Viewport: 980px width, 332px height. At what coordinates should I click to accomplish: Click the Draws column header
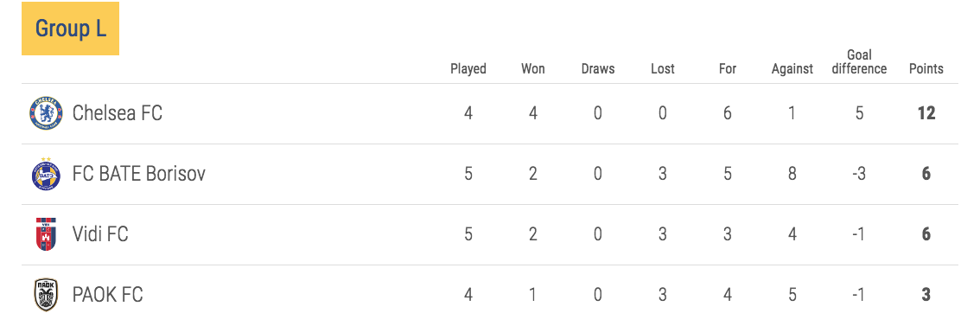(598, 69)
